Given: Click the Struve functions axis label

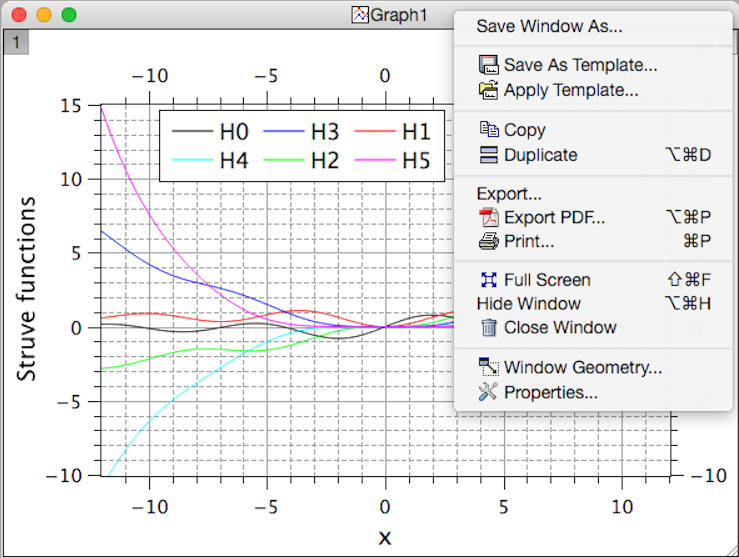Looking at the screenshot, I should pos(28,289).
